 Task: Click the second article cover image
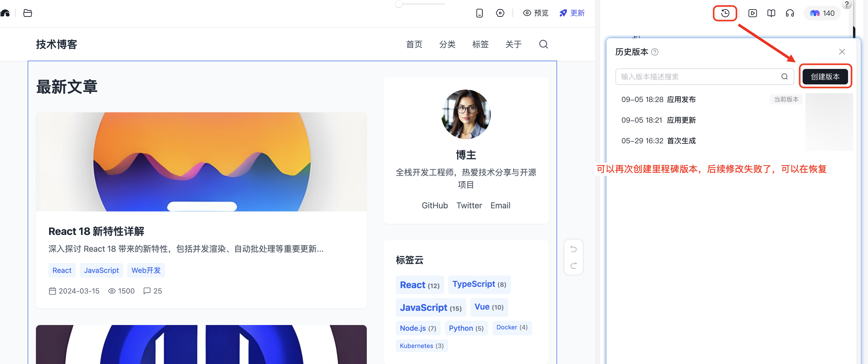coord(201,344)
